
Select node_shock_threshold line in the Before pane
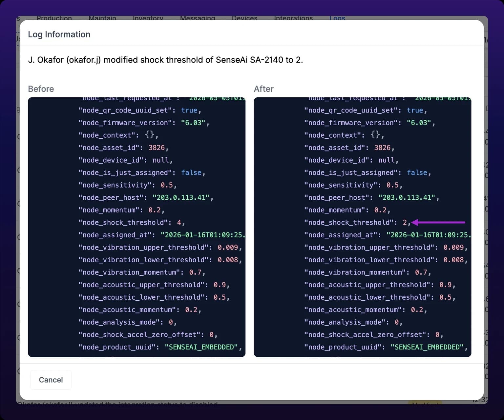pyautogui.click(x=132, y=223)
